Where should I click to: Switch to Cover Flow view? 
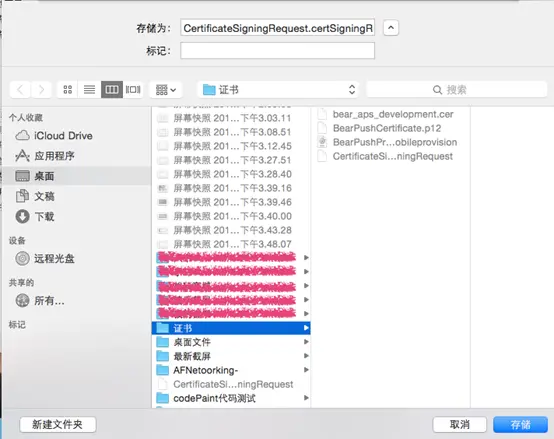pos(134,90)
